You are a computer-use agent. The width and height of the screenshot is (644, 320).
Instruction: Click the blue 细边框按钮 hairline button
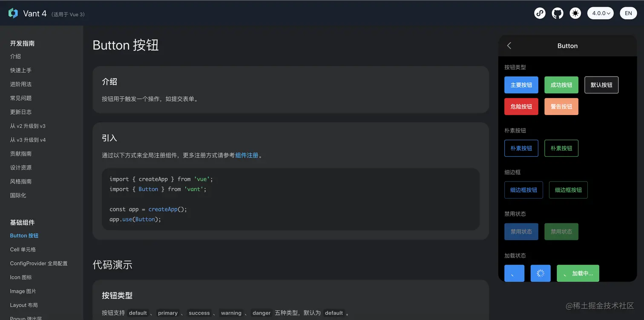[x=523, y=190]
